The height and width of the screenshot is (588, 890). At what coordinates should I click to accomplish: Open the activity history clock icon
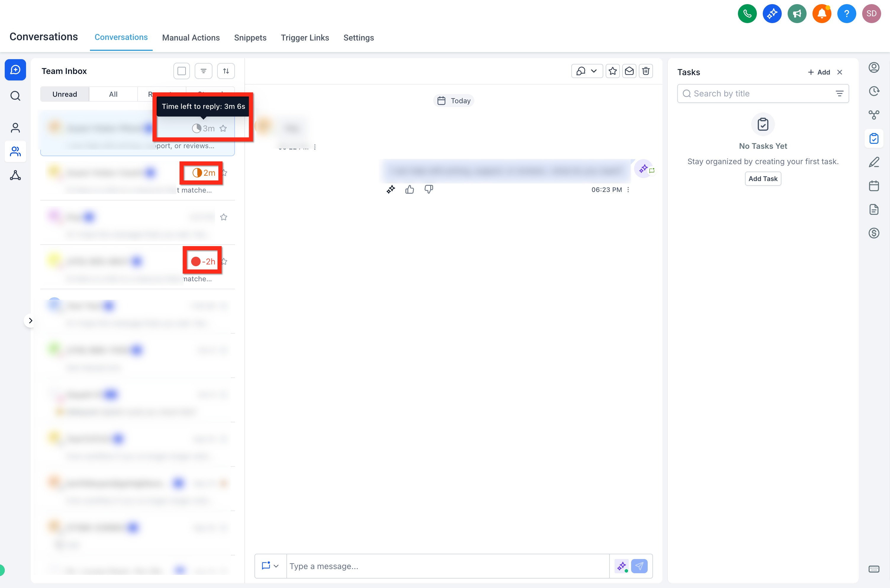(874, 91)
